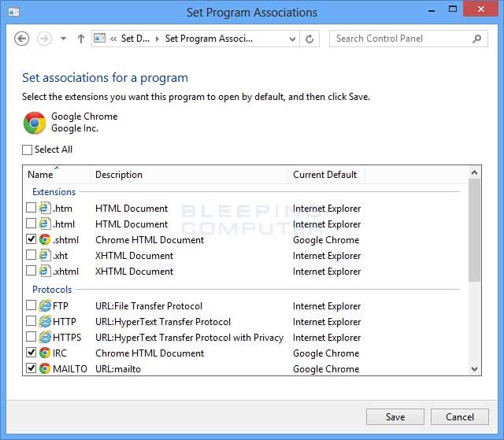
Task: Check the HTTP protocol checkbox
Action: coord(31,321)
